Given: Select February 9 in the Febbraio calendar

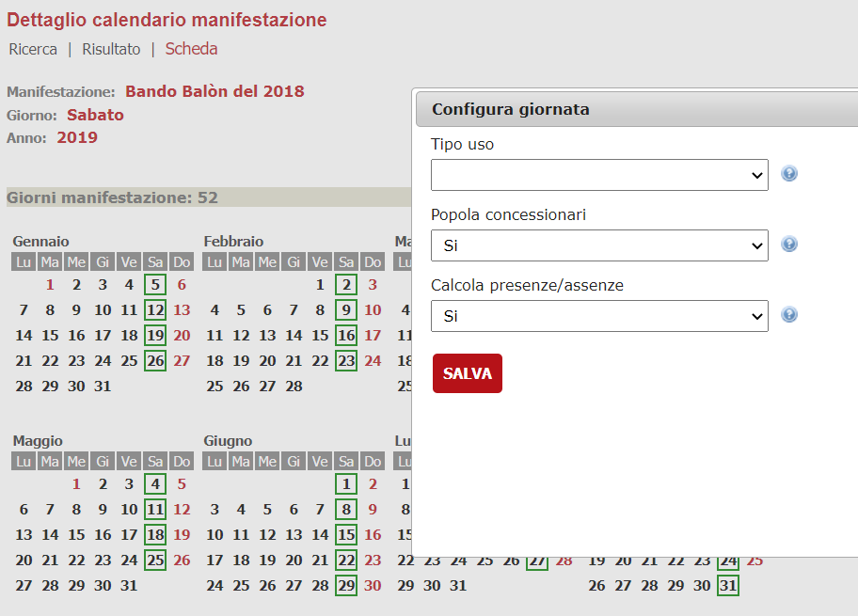Looking at the screenshot, I should [x=345, y=310].
